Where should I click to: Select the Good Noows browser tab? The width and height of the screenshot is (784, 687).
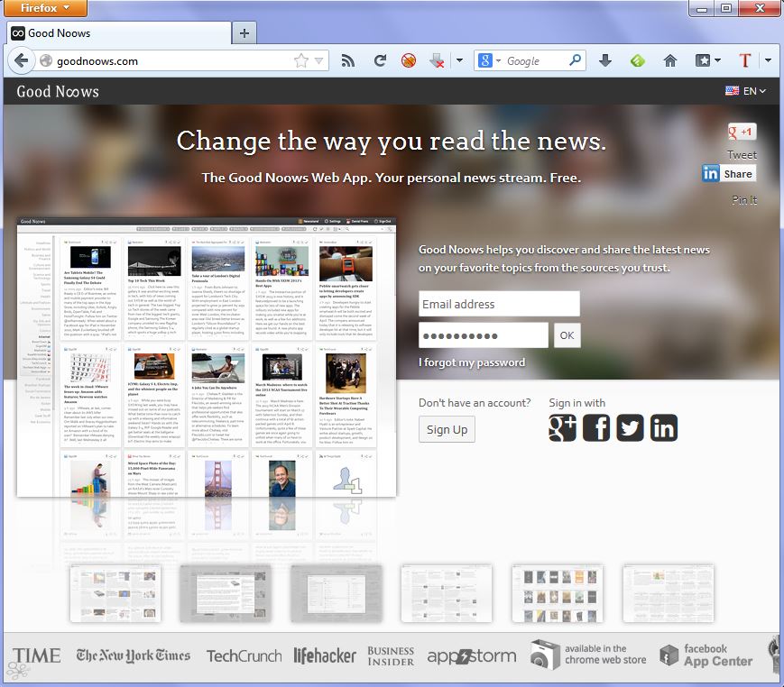coord(119,33)
